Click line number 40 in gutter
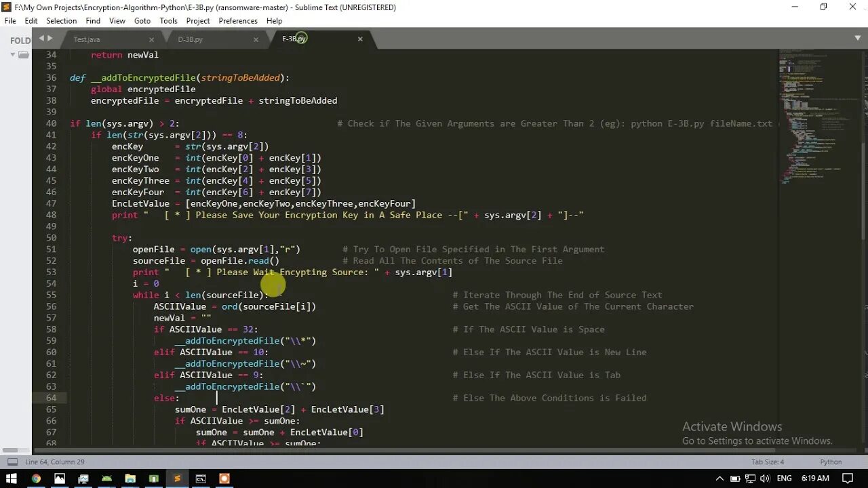The width and height of the screenshot is (868, 488). [x=51, y=123]
